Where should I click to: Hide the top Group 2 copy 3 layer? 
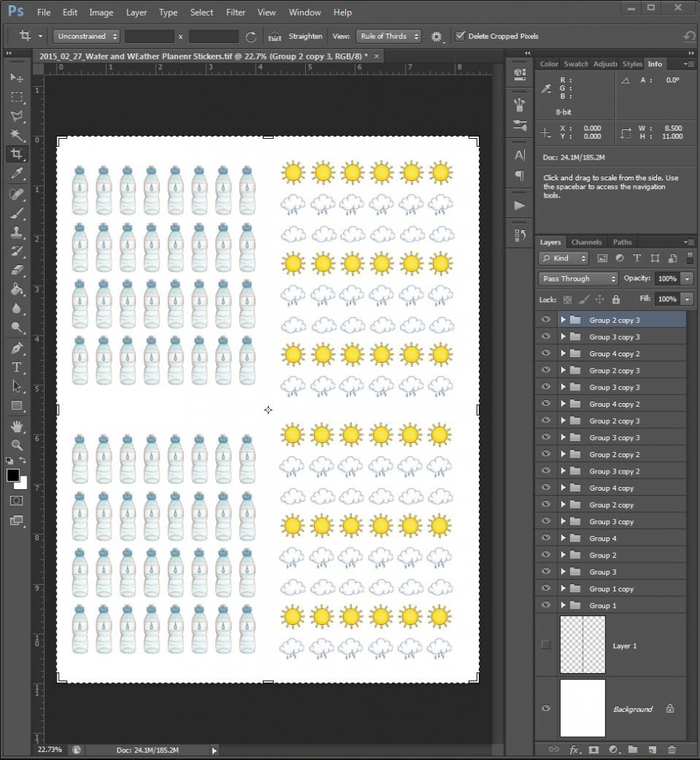tap(546, 319)
